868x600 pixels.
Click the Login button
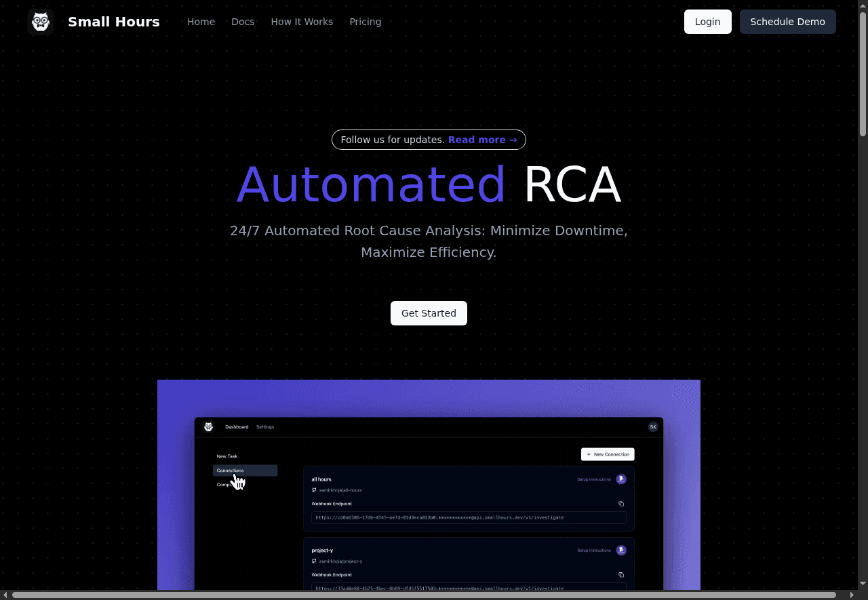pos(707,22)
